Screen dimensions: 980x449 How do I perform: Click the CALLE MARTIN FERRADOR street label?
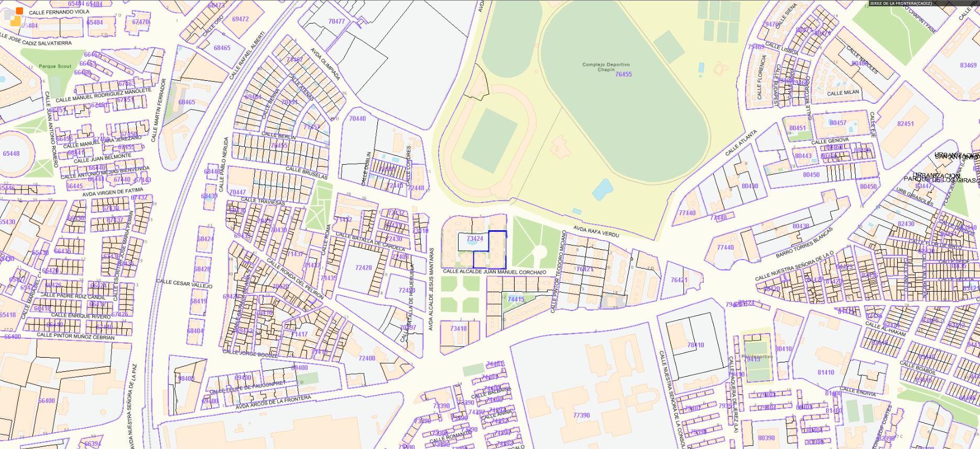tap(158, 111)
